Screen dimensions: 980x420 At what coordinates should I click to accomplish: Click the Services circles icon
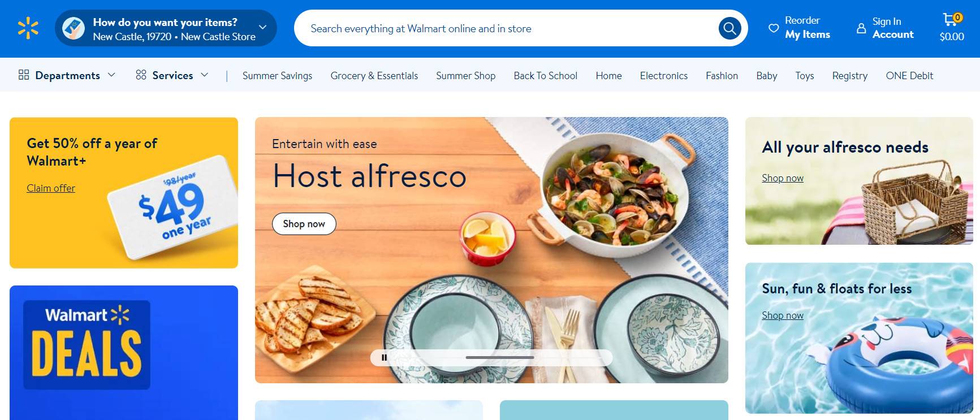(x=141, y=75)
